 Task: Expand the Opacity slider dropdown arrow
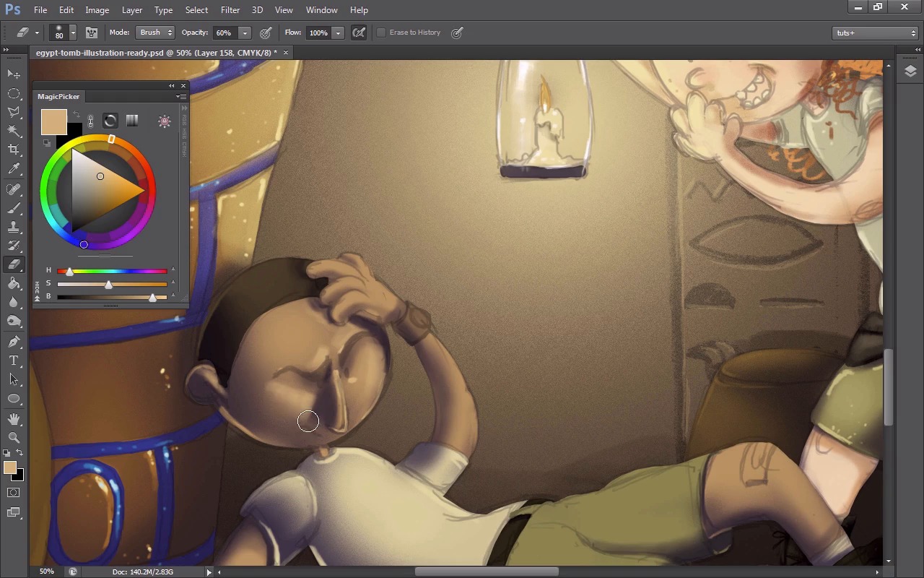click(x=245, y=33)
